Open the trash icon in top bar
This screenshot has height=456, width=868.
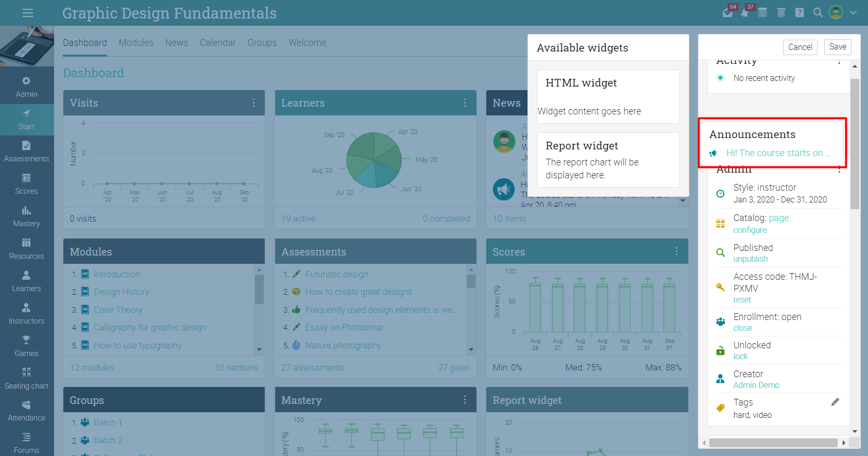click(781, 12)
